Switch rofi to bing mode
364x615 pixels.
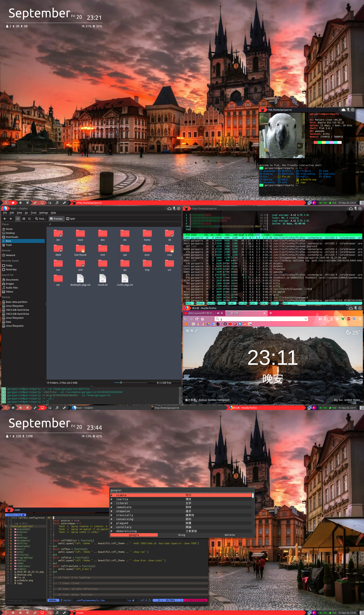point(182,535)
